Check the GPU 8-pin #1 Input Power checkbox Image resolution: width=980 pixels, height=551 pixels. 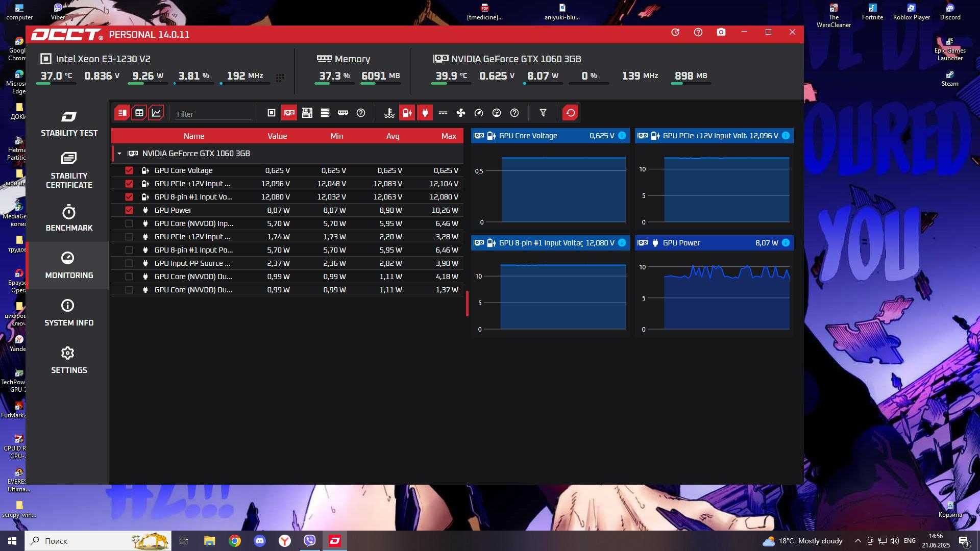pyautogui.click(x=129, y=250)
